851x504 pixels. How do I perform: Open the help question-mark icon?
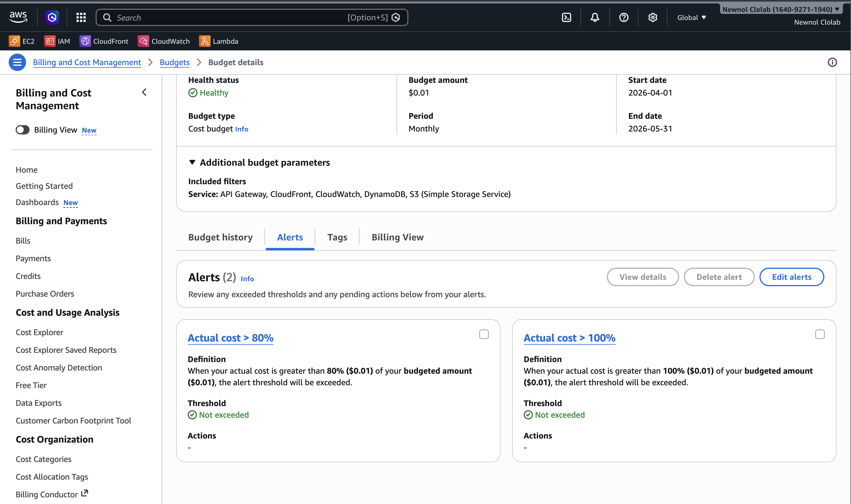(x=624, y=17)
